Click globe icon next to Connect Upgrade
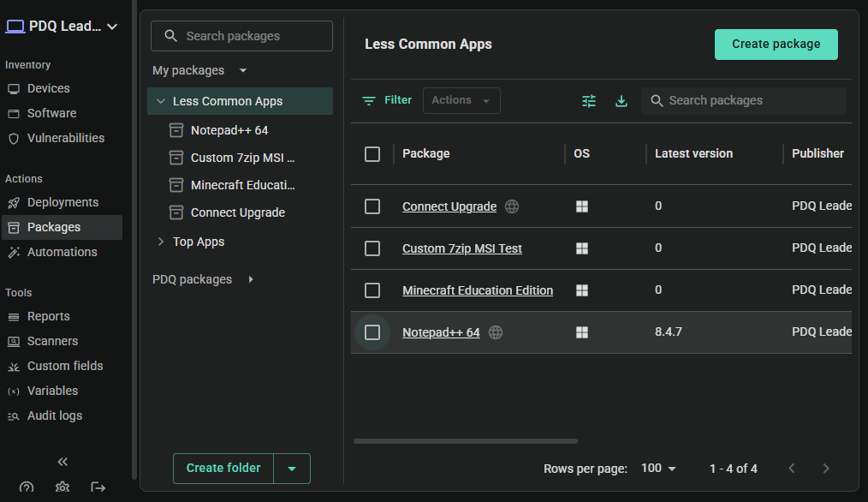This screenshot has height=502, width=868. 512,206
